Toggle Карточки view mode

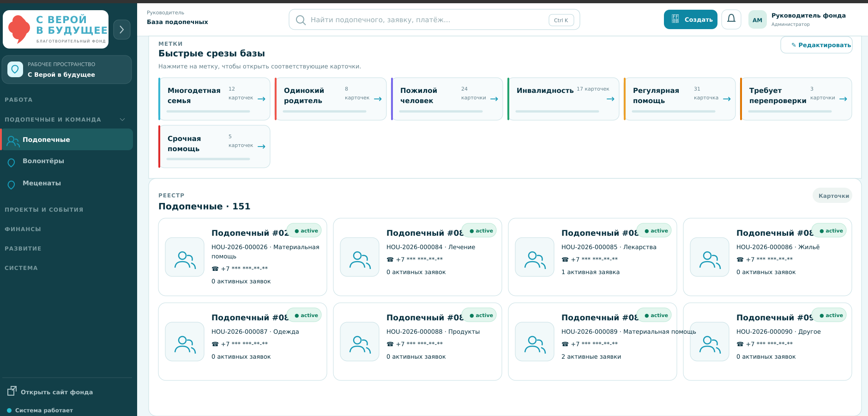click(x=833, y=196)
